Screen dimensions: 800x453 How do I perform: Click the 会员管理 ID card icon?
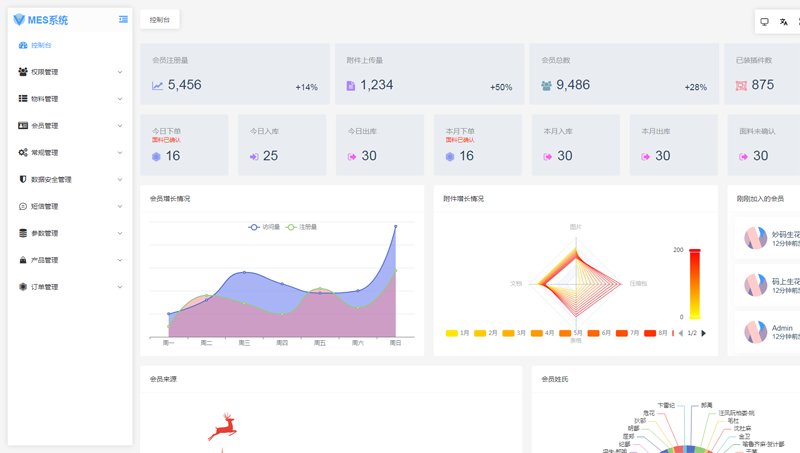[x=23, y=125]
